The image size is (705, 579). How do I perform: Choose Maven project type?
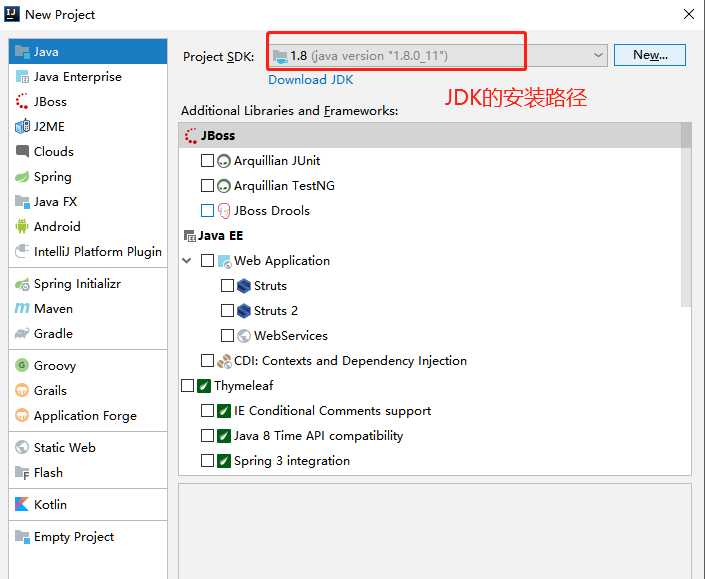88,309
